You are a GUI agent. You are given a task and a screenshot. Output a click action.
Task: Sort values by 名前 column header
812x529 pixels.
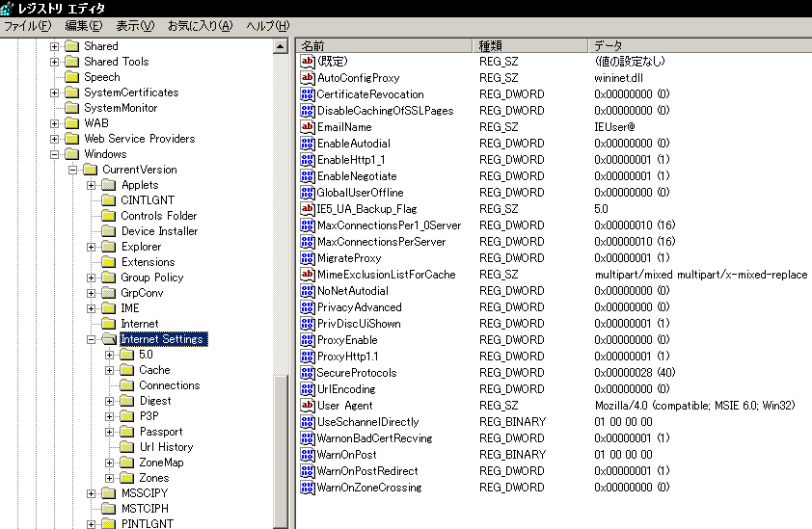(x=384, y=45)
